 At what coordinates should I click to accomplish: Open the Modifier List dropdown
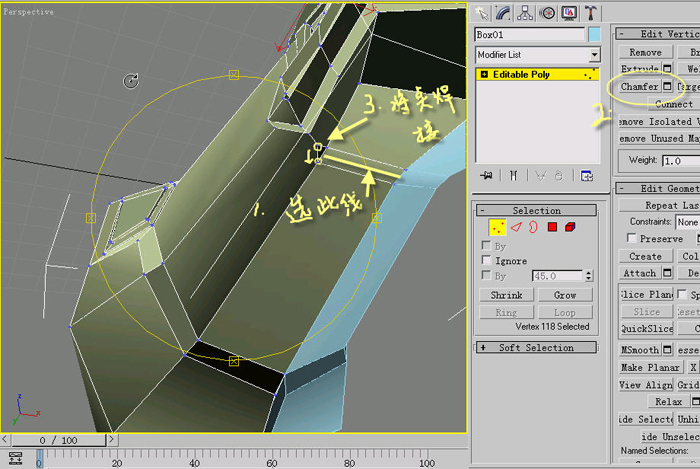[594, 55]
